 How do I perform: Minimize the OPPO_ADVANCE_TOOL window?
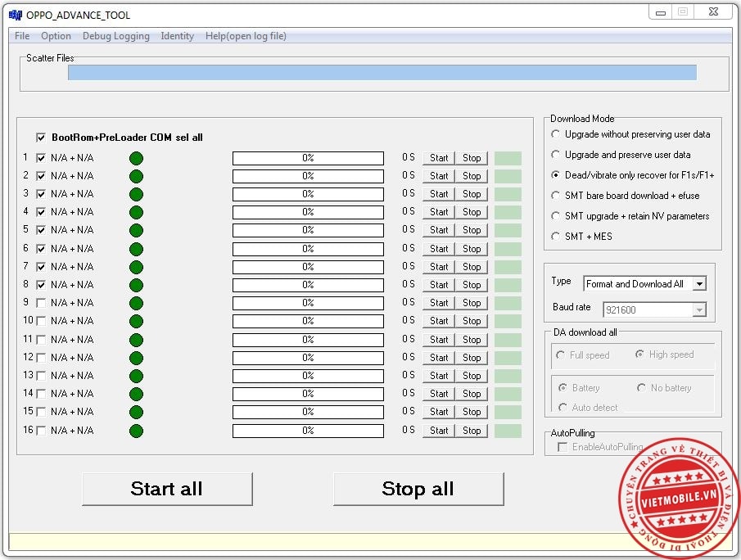661,12
